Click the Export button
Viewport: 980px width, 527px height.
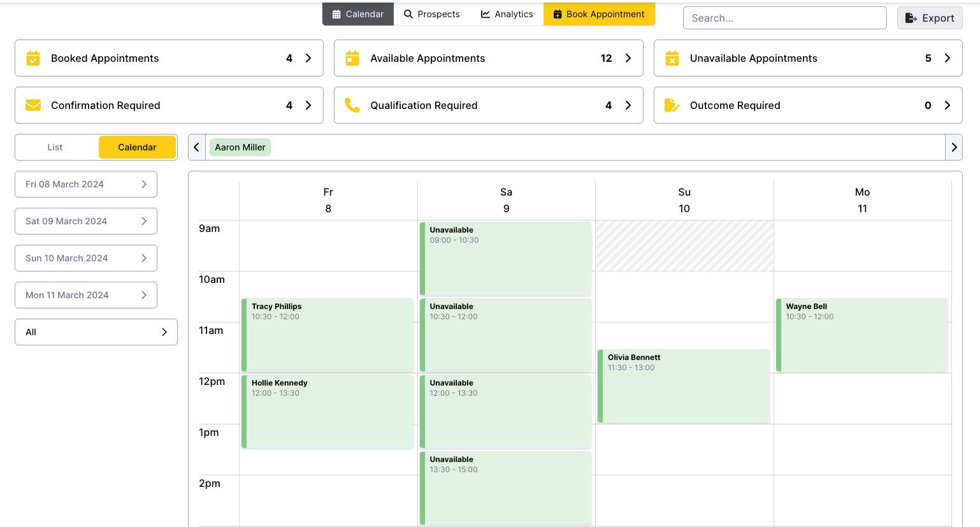(x=930, y=18)
